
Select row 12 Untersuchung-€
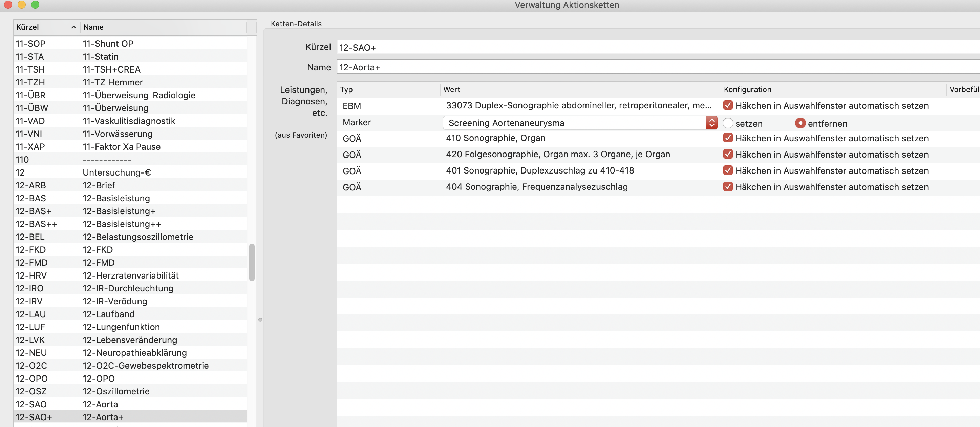(x=130, y=172)
